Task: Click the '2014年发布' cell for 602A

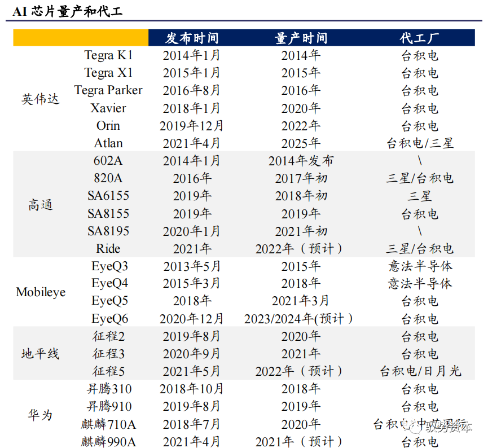Action: tap(301, 161)
